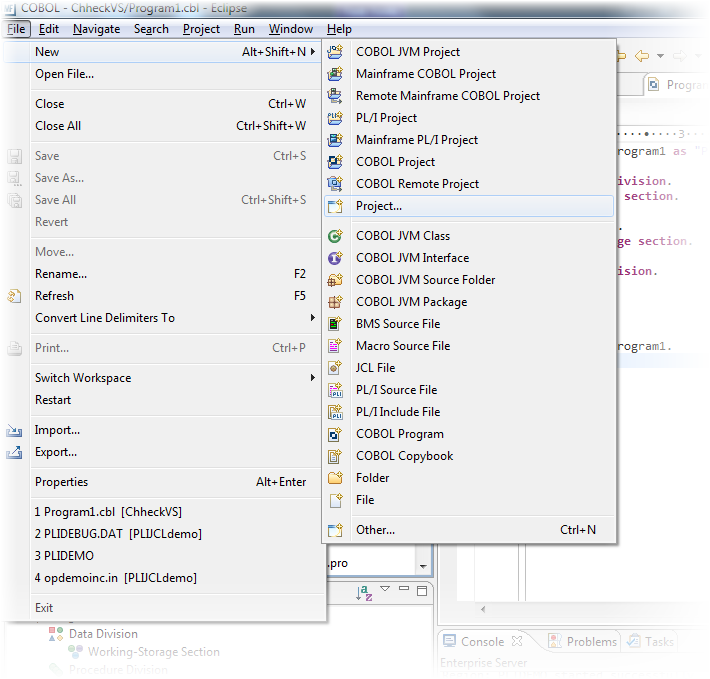Click the Other... wizard icon
The width and height of the screenshot is (710, 679).
tap(335, 530)
